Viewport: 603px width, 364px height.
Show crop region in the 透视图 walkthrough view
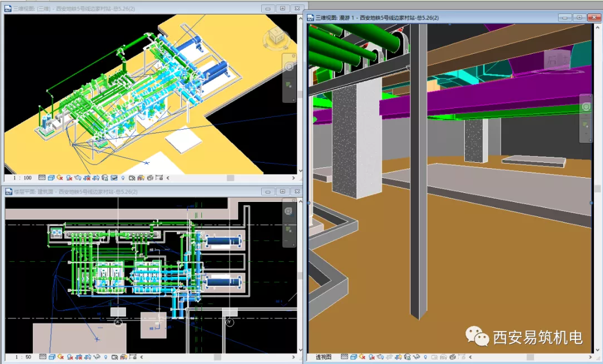[x=398, y=357]
